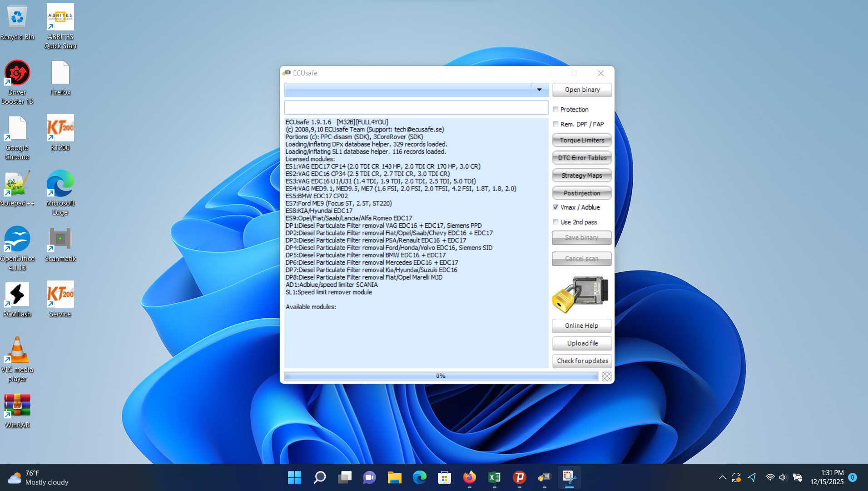Enable the Protection checkbox

(556, 110)
